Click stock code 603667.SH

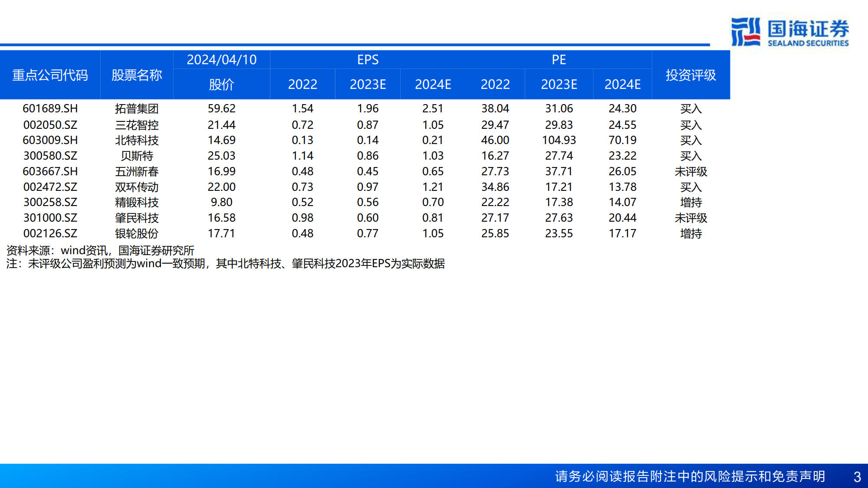pyautogui.click(x=50, y=171)
